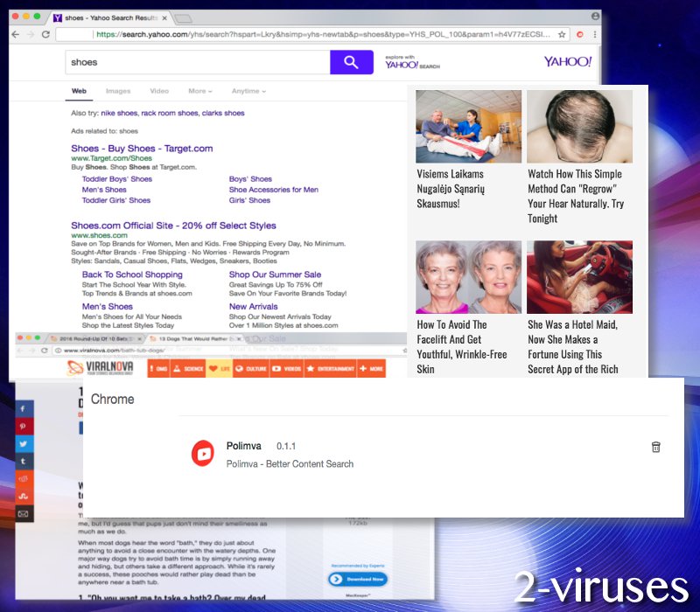Share article via email envelope icon
The image size is (700, 612).
24,514
